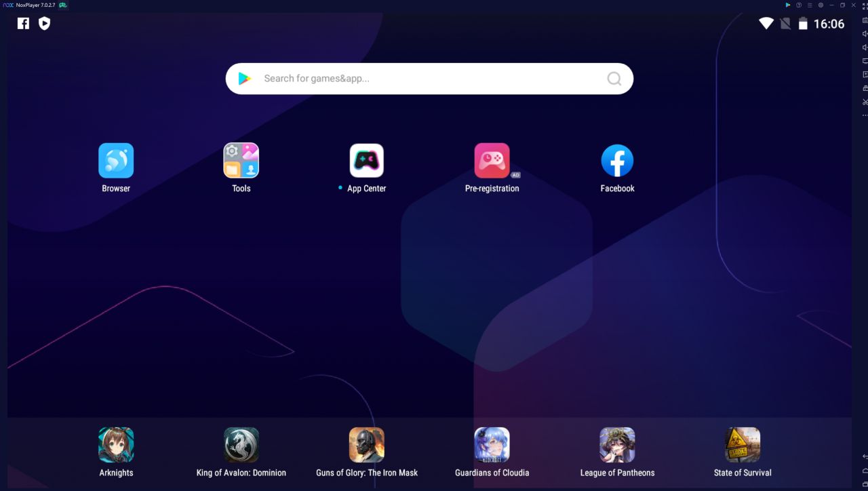Launch App Center
The height and width of the screenshot is (491, 868).
(x=366, y=161)
